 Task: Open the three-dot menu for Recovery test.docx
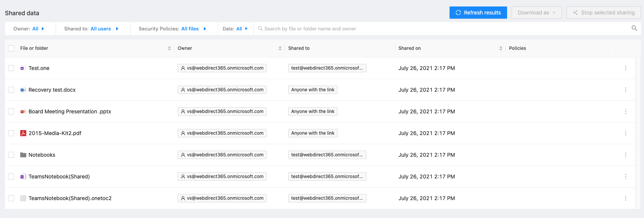[x=625, y=90]
